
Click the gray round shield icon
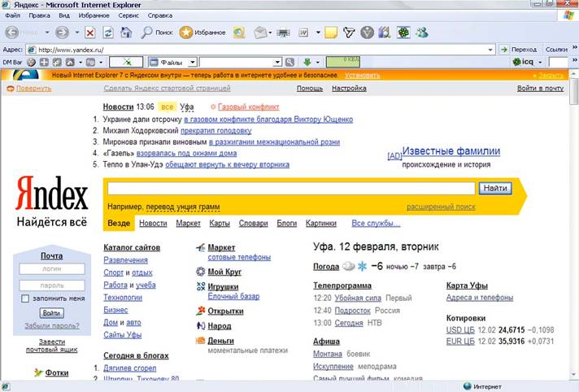pos(367,33)
